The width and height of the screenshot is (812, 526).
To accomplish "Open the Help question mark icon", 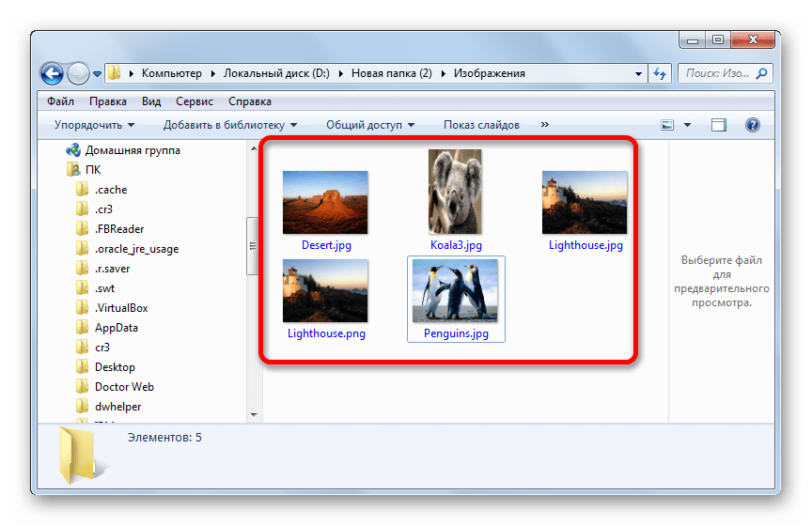I will [x=752, y=125].
